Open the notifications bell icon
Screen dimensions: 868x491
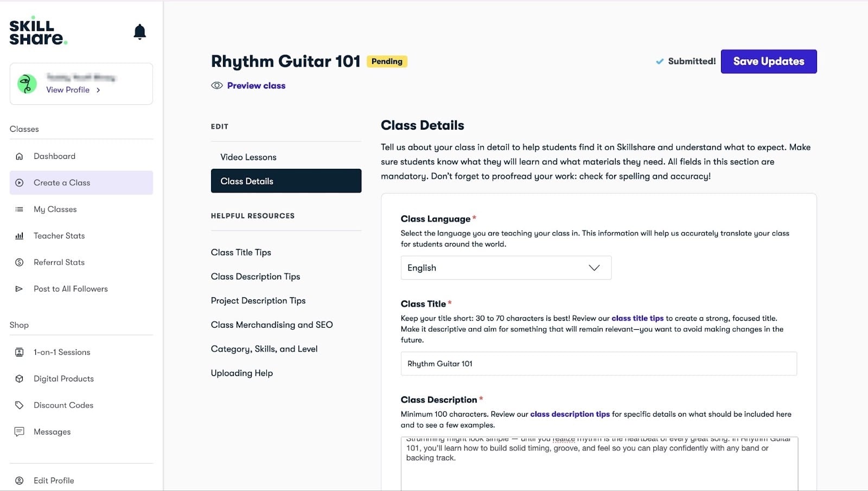(139, 32)
